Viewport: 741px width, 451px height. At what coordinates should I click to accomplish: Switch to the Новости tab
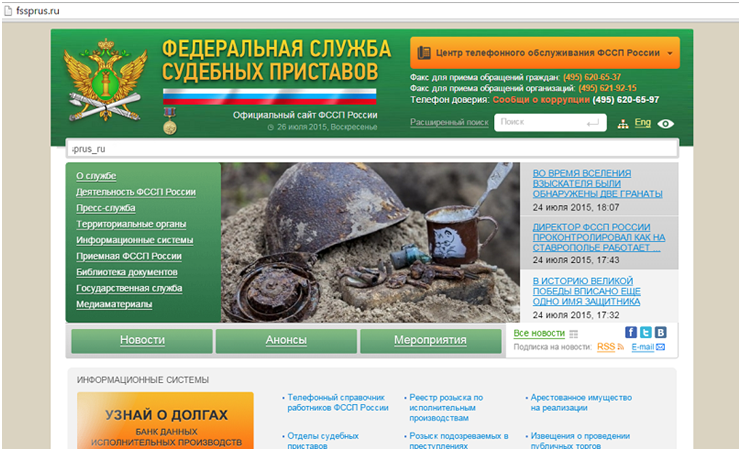142,340
